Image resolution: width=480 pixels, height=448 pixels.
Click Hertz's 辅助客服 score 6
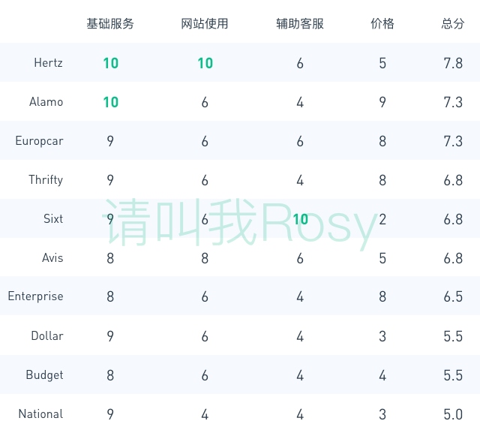click(x=300, y=63)
